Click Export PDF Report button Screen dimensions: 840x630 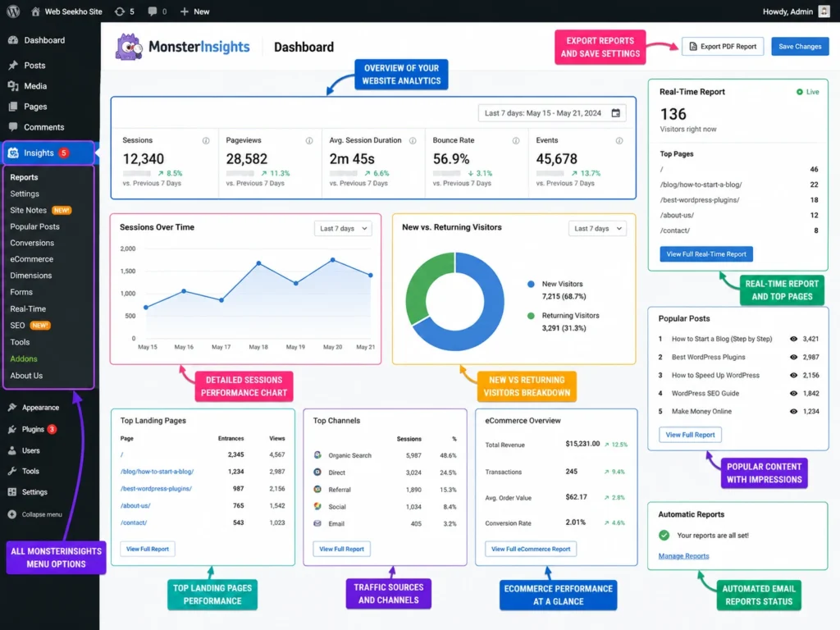click(x=723, y=47)
